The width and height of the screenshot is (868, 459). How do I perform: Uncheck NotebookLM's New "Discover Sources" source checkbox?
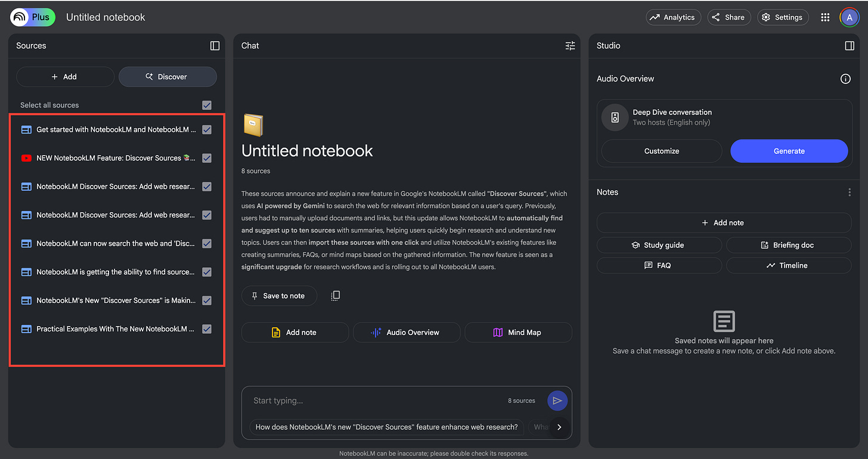click(207, 300)
